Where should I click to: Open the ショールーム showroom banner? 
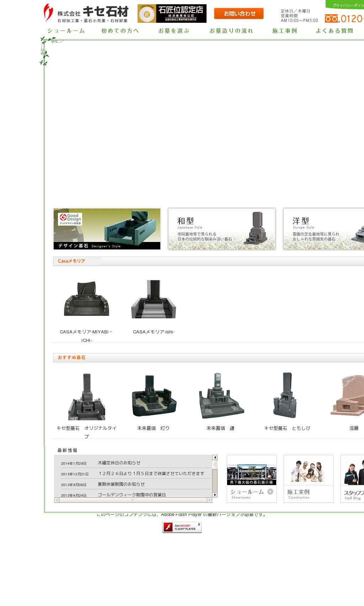coord(251,479)
